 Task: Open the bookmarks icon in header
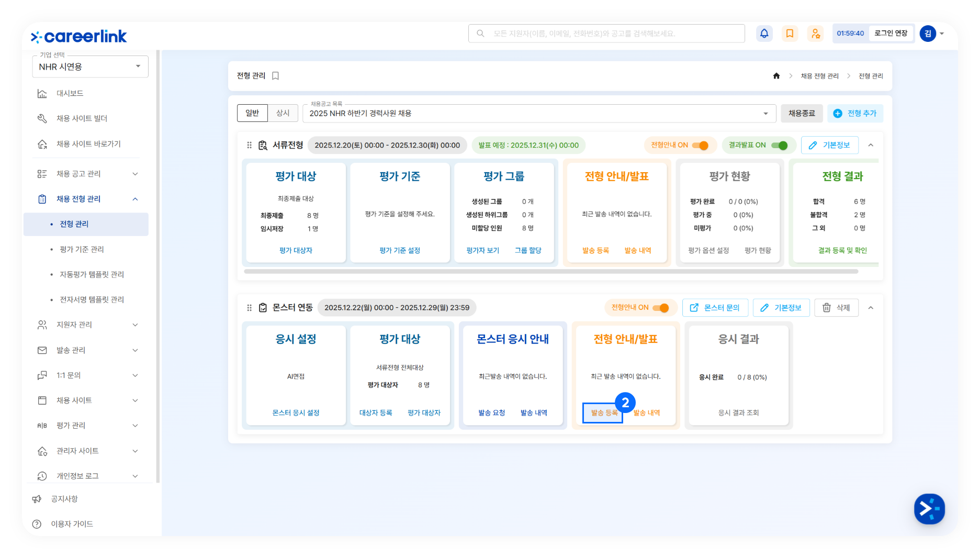click(790, 34)
